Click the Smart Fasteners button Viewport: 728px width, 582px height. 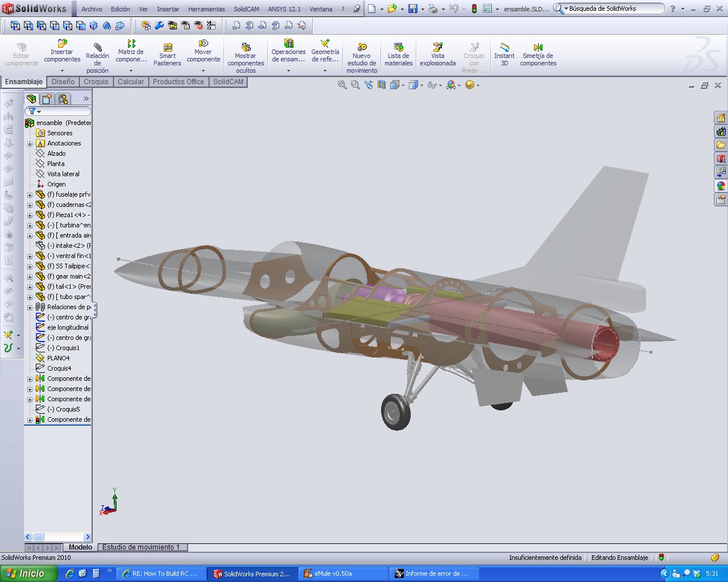[x=167, y=54]
